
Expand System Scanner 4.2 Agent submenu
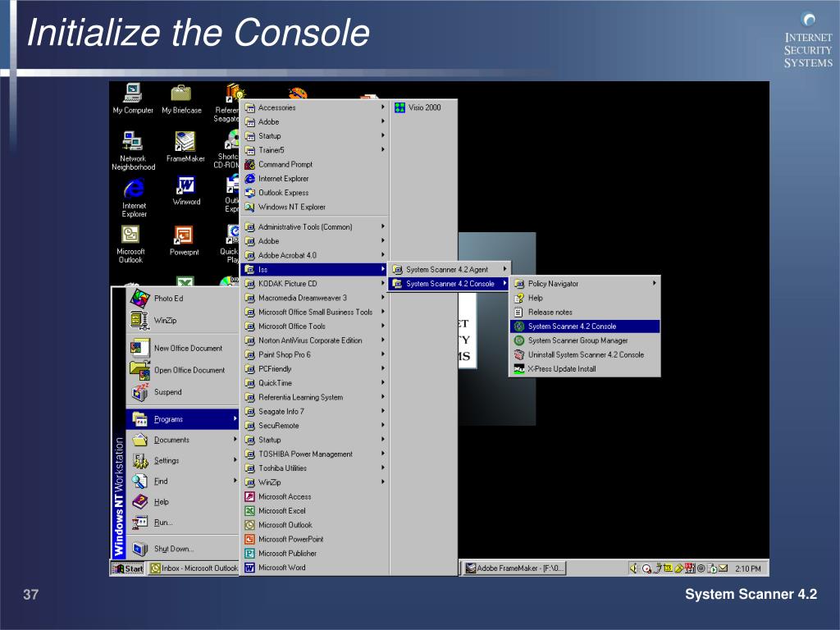[x=449, y=269]
